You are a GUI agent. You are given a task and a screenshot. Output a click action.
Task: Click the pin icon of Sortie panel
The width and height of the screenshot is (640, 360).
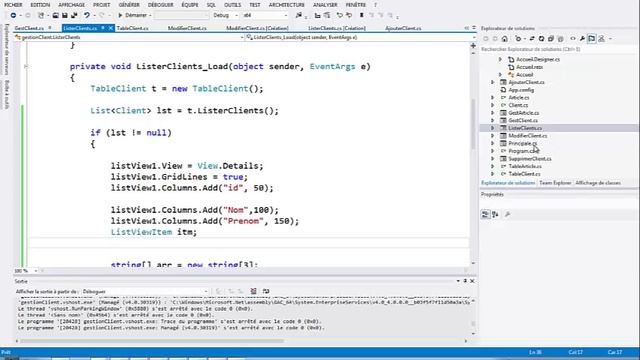pos(465,281)
